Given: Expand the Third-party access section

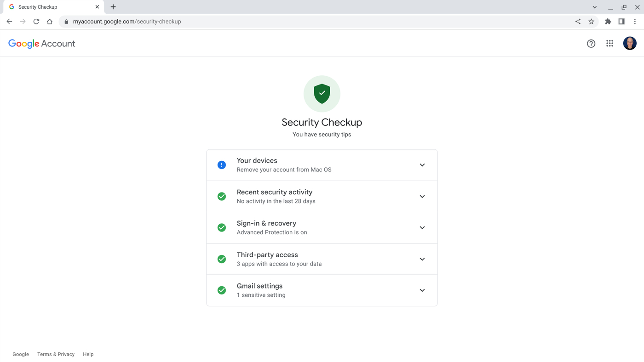Looking at the screenshot, I should click(421, 259).
